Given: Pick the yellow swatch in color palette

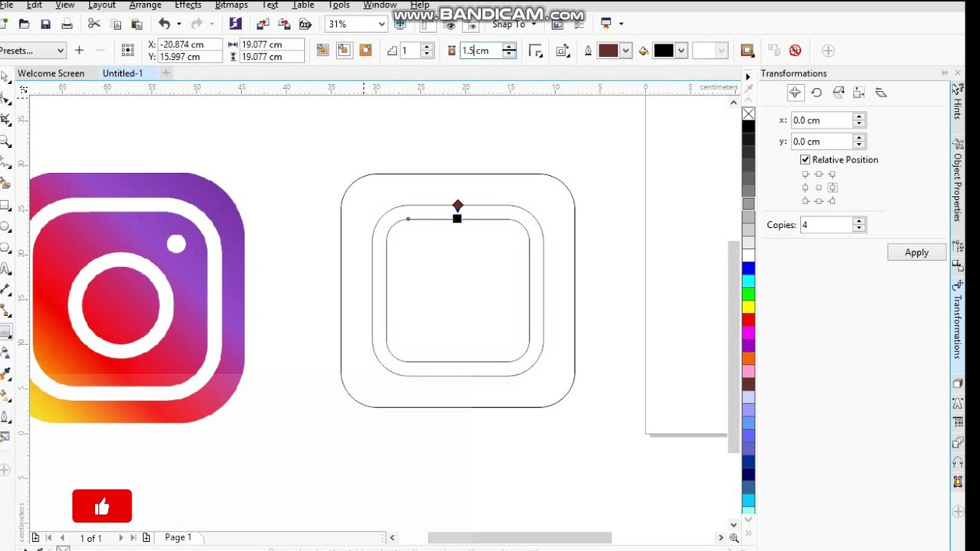Looking at the screenshot, I should 748,307.
